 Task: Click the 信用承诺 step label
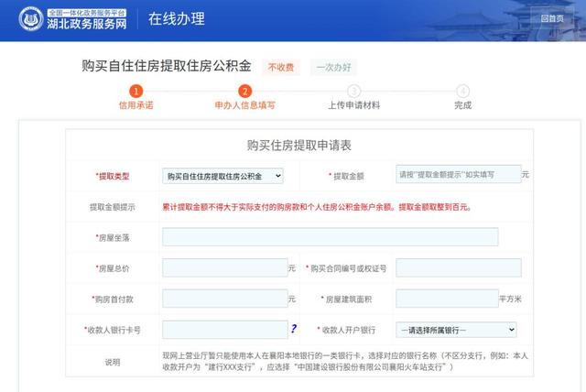136,105
